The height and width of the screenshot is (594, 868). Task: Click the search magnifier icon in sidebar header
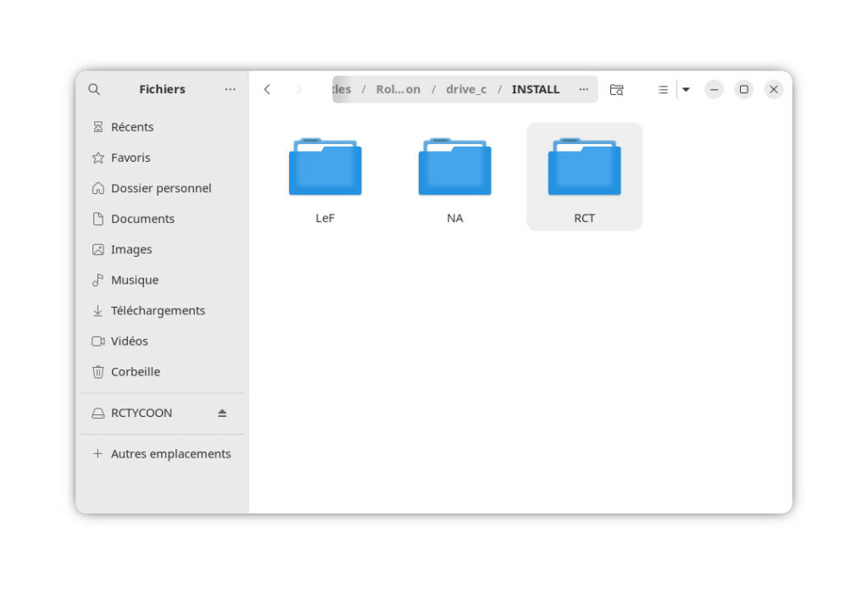94,89
